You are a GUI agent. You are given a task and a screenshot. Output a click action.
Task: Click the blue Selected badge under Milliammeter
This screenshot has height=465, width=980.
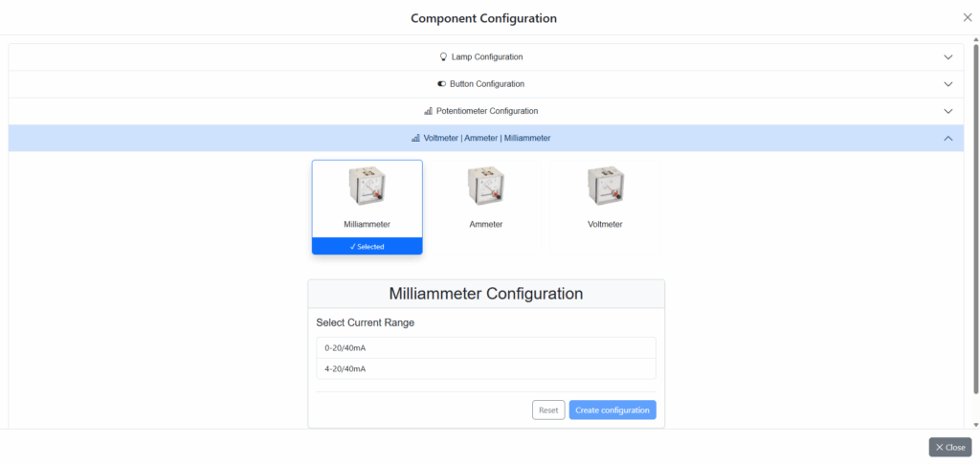[367, 247]
